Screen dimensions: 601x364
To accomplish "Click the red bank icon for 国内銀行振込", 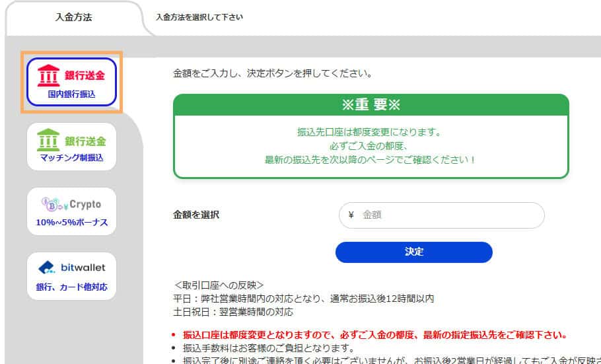I will (48, 75).
